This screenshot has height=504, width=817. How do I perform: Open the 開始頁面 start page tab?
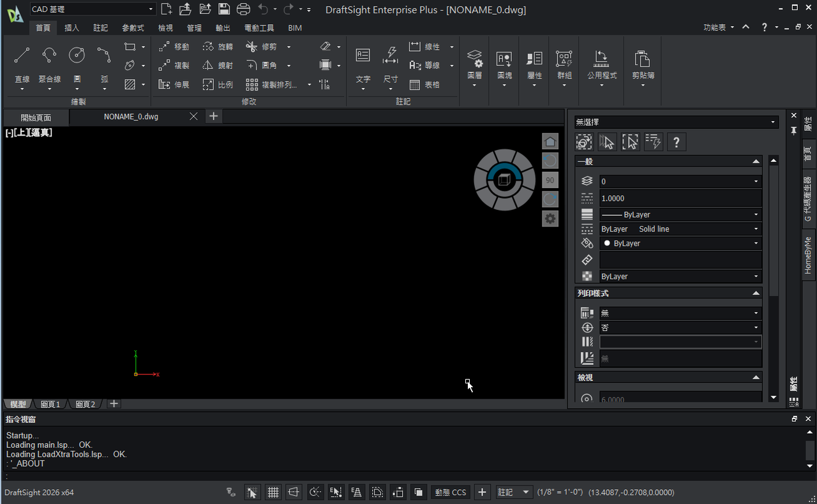click(36, 117)
